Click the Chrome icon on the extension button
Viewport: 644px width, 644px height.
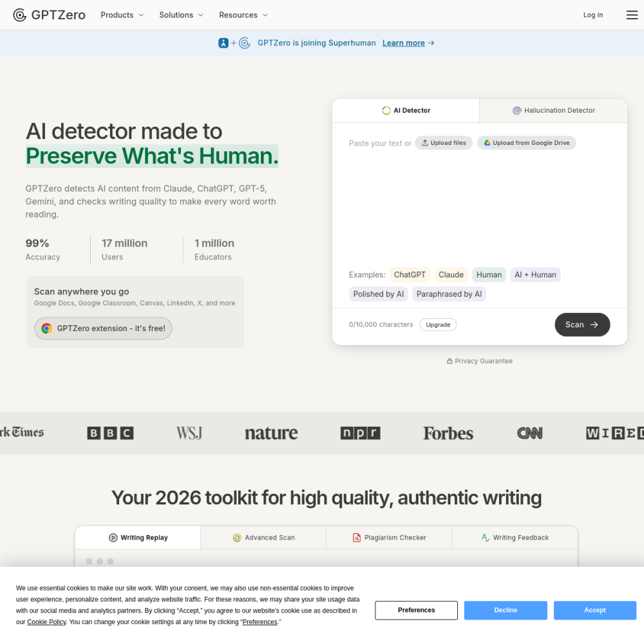46,328
